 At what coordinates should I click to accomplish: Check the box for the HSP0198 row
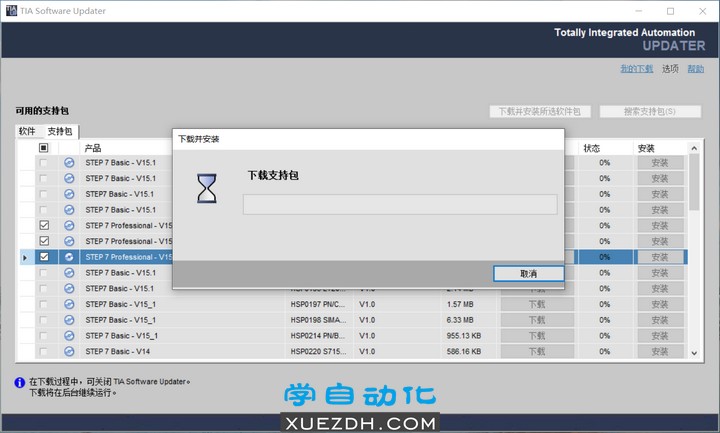(43, 320)
